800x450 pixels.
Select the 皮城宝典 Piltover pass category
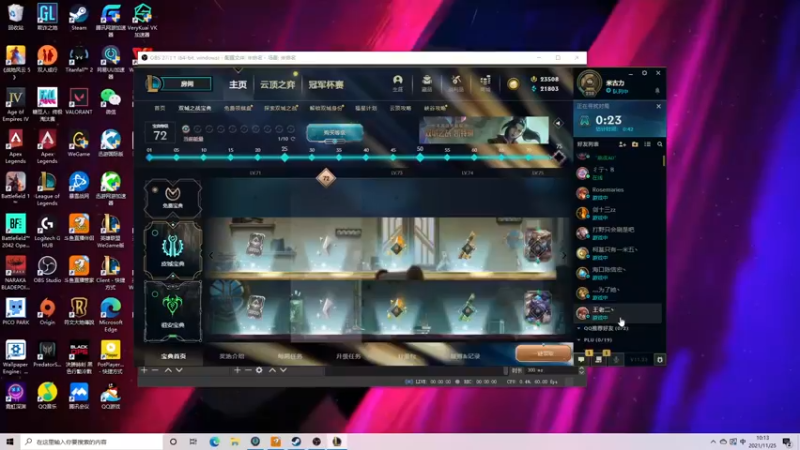point(172,250)
